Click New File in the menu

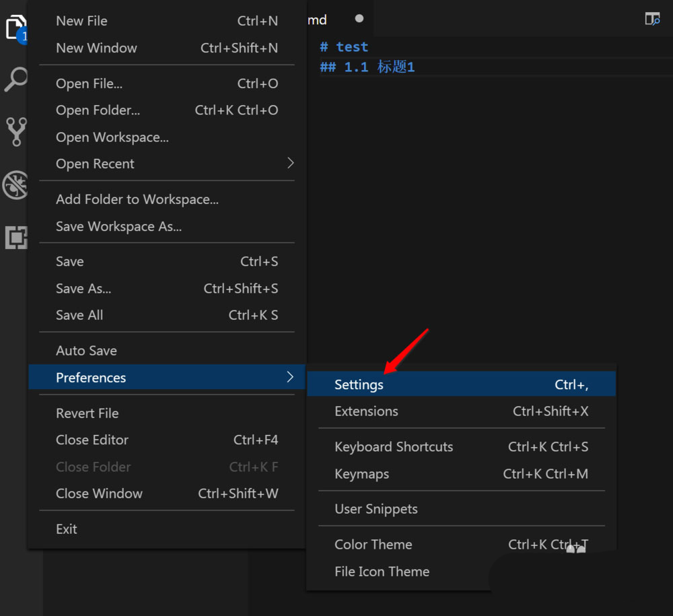(x=81, y=21)
